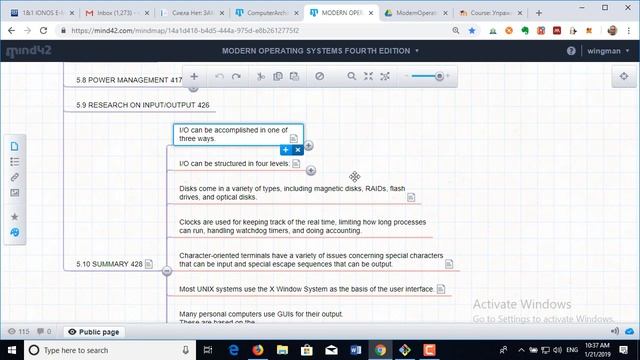Click the expand-all arrows icon in the toolbar
Screen dimensions: 640x360
385,76
